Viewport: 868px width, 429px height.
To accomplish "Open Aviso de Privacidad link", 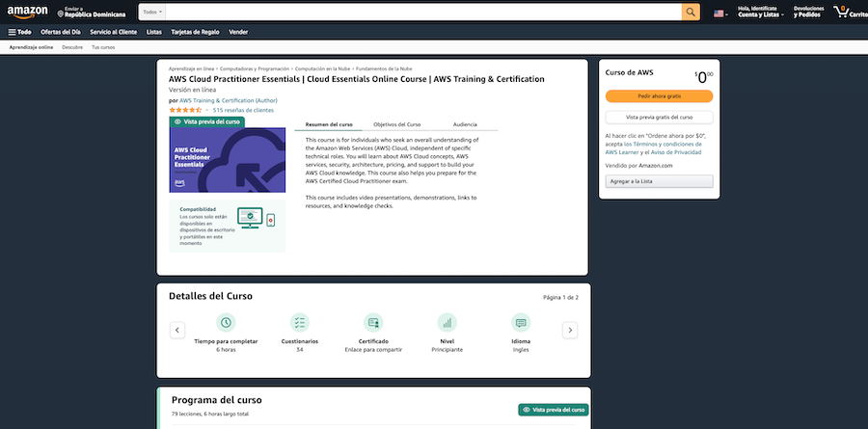I will [x=676, y=151].
